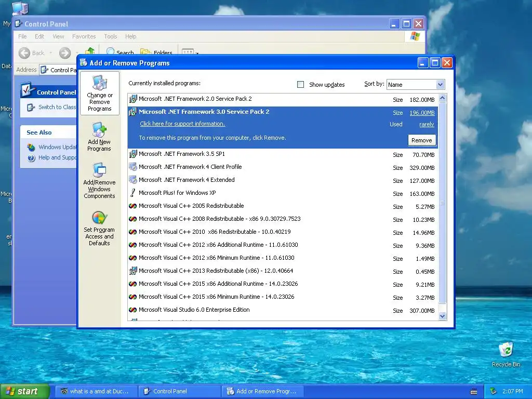Click here for support information link

tap(182, 124)
